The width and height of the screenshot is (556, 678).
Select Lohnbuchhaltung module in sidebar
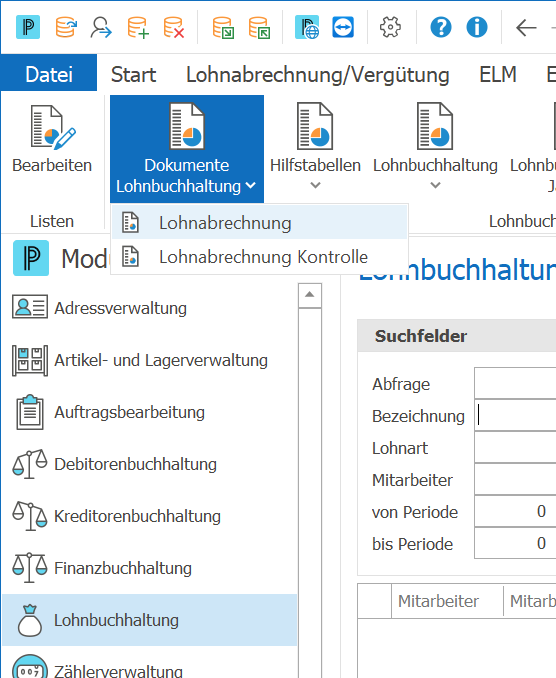pyautogui.click(x=150, y=620)
